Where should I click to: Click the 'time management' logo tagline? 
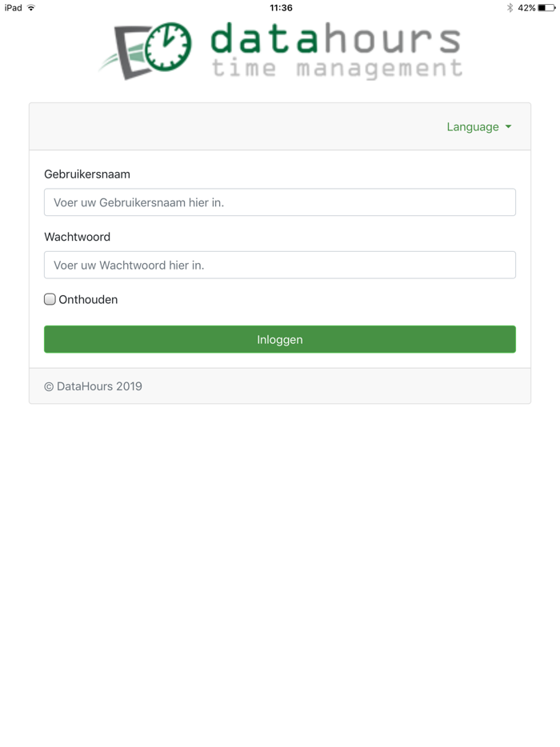[x=337, y=69]
